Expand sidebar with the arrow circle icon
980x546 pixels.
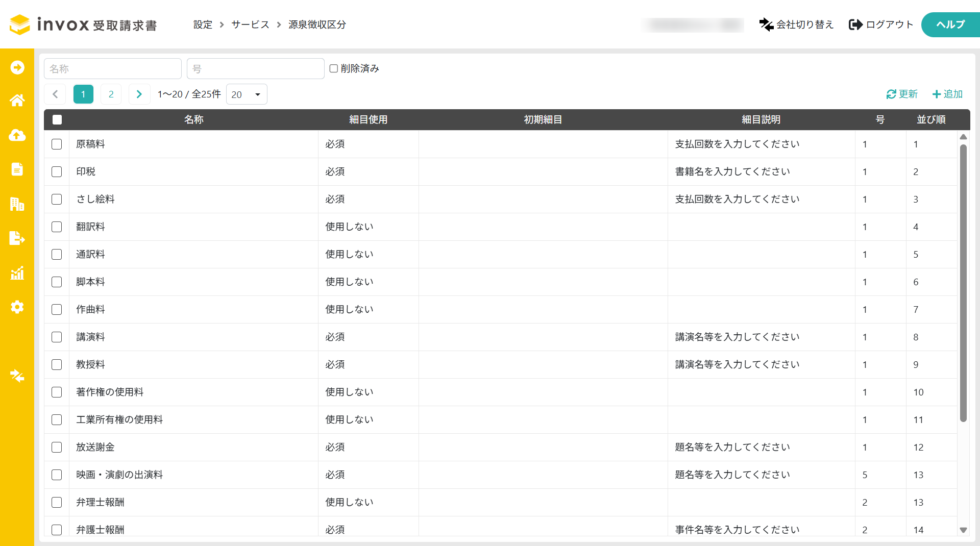click(17, 67)
